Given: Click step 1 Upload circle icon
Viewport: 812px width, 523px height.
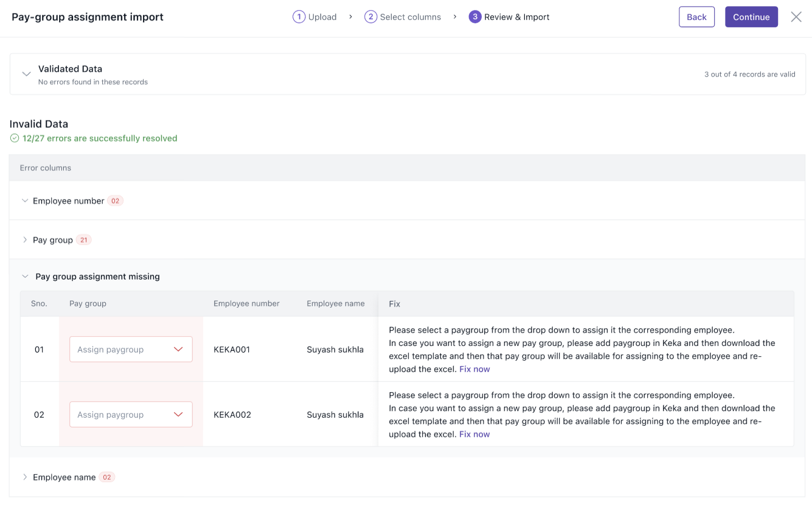Looking at the screenshot, I should 299,17.
